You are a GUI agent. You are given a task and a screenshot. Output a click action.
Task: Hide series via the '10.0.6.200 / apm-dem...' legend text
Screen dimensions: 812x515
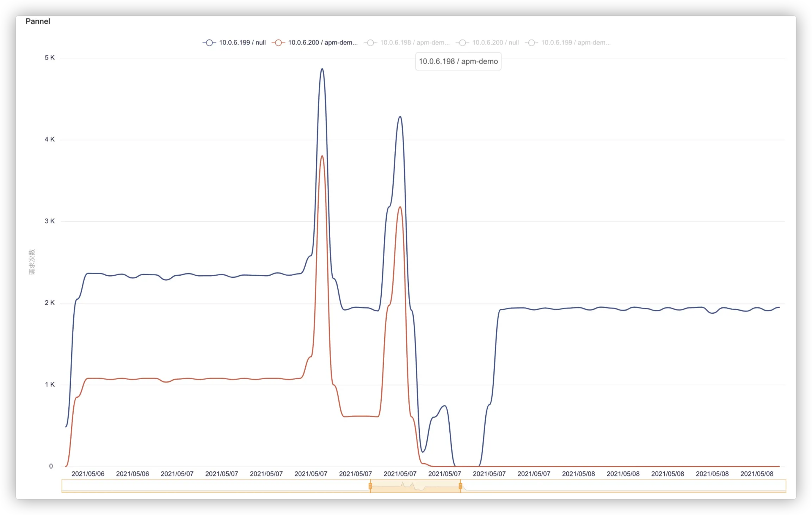click(322, 43)
